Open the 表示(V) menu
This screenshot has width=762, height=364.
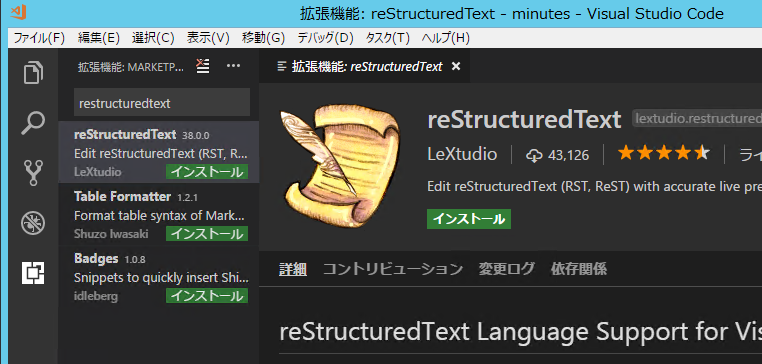tap(208, 38)
